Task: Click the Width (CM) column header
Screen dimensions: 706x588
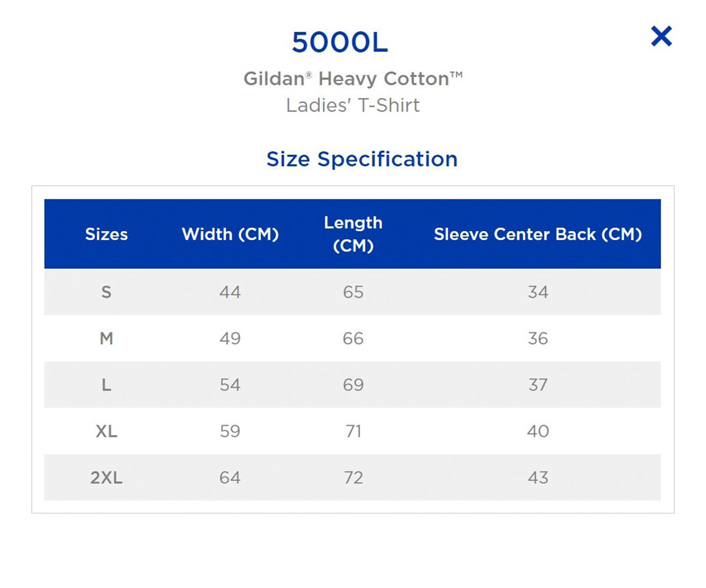Action: pyautogui.click(x=230, y=234)
